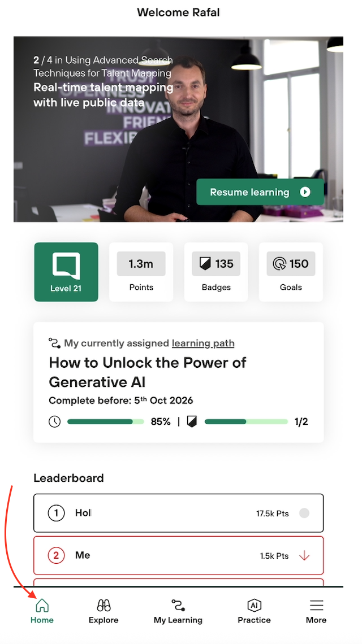Open the 135 Badges tile
362x644 pixels.
216,272
